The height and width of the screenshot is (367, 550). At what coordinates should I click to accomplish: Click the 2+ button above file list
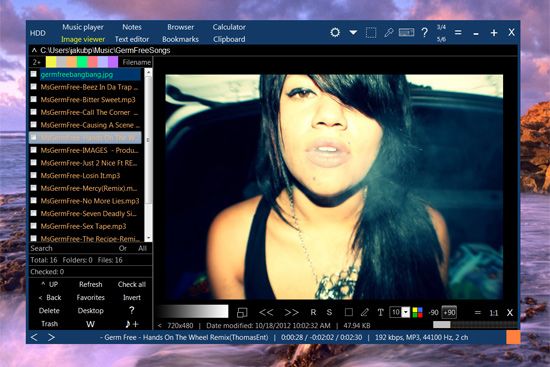point(36,62)
